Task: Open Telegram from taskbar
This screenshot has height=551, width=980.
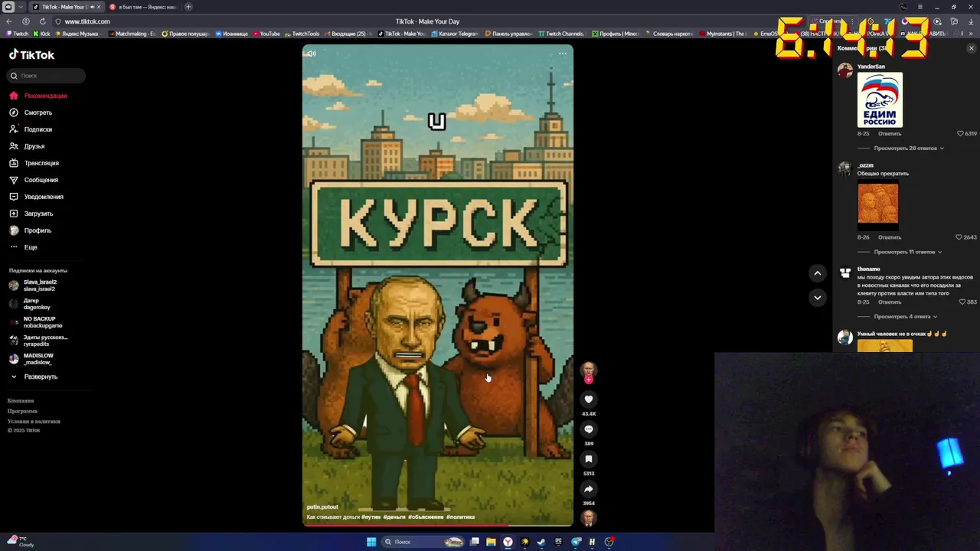Action: [x=576, y=542]
